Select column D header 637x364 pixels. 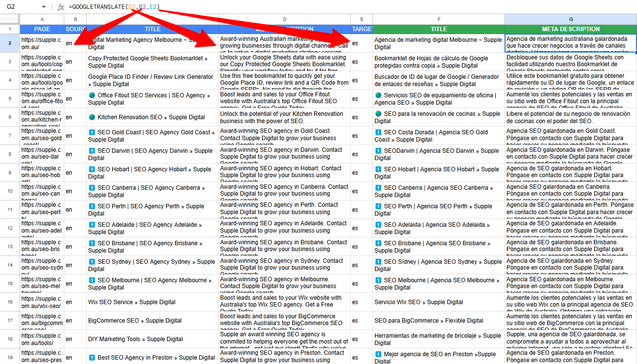(x=284, y=19)
